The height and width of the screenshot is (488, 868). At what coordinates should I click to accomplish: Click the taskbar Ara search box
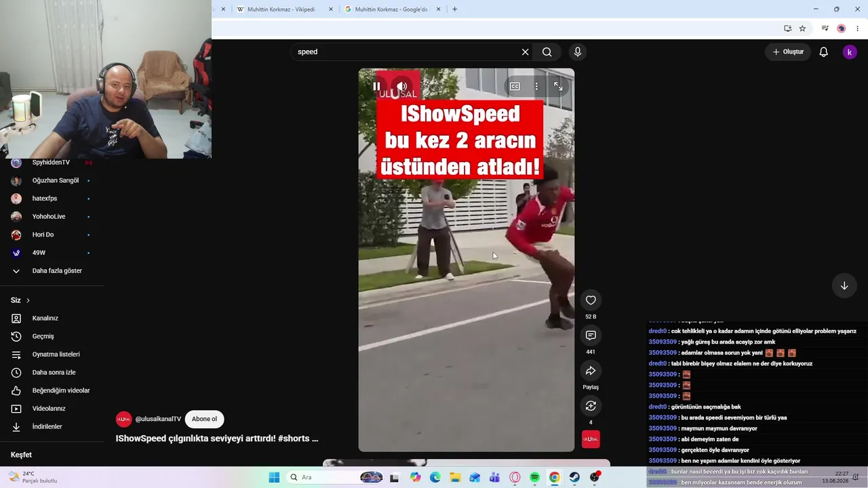(x=334, y=477)
